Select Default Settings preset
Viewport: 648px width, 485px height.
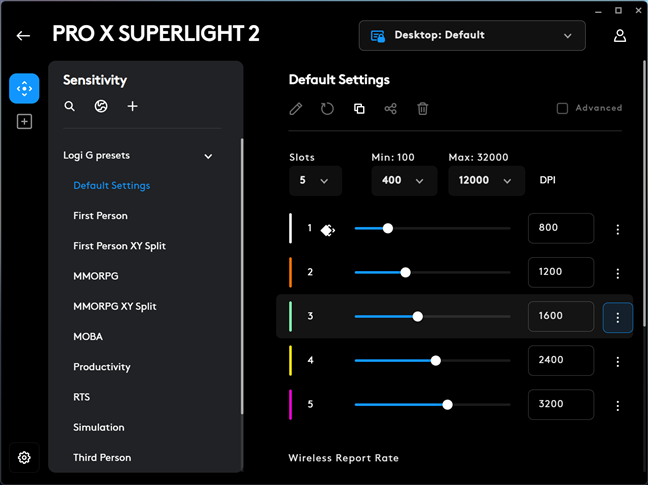(x=112, y=185)
